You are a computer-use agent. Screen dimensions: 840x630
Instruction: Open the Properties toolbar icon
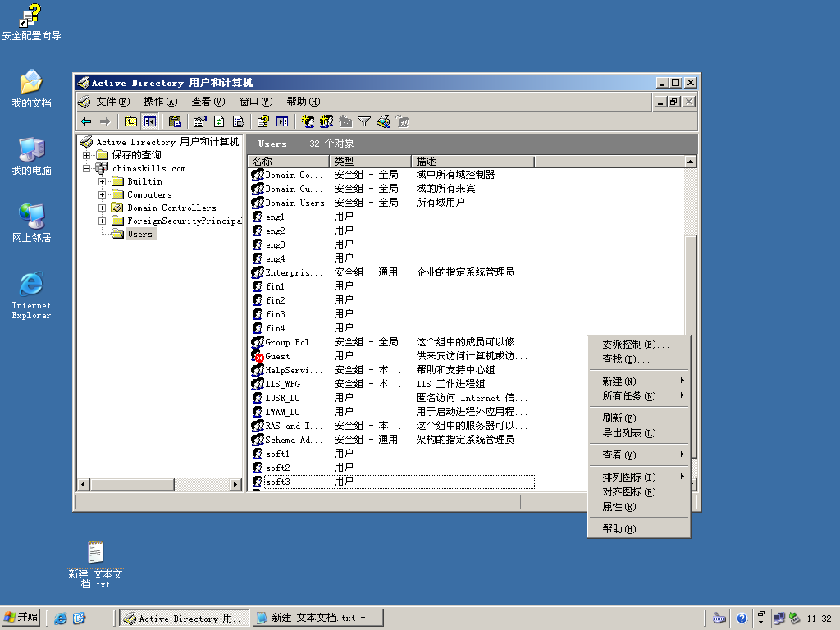pos(200,121)
